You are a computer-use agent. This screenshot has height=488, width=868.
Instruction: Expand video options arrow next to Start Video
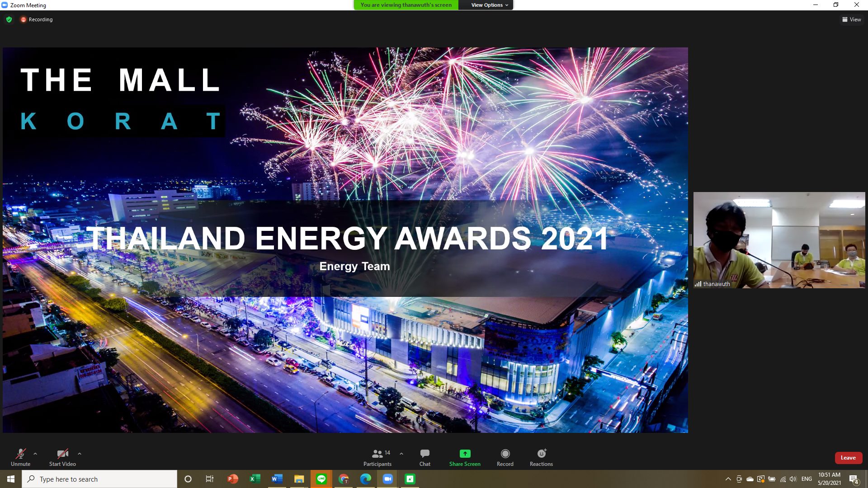pyautogui.click(x=80, y=454)
